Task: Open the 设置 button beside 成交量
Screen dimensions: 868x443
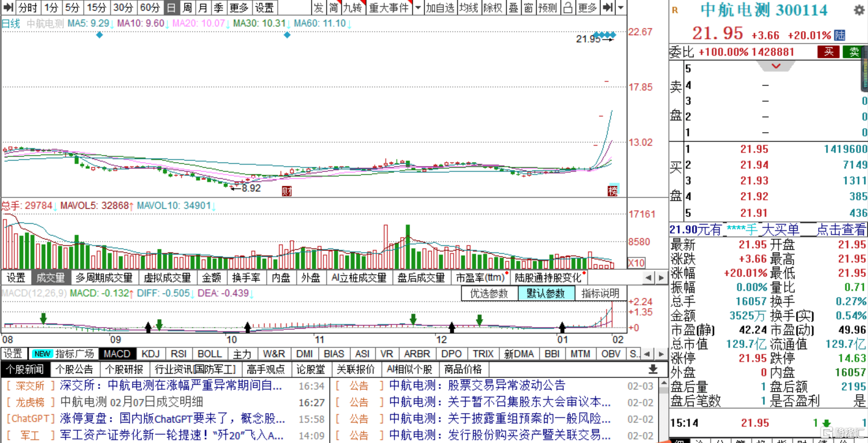Action: pos(16,278)
